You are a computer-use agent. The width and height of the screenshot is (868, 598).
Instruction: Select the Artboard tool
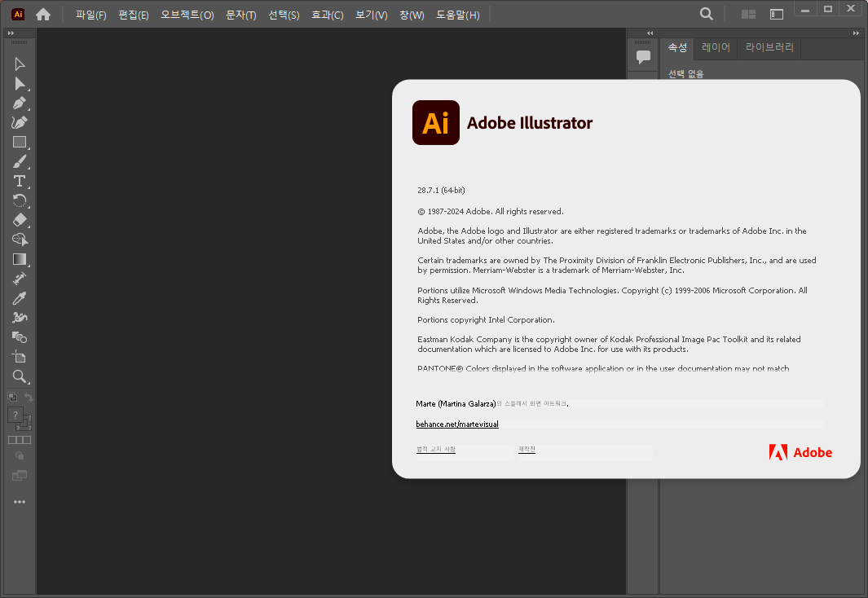click(x=20, y=357)
